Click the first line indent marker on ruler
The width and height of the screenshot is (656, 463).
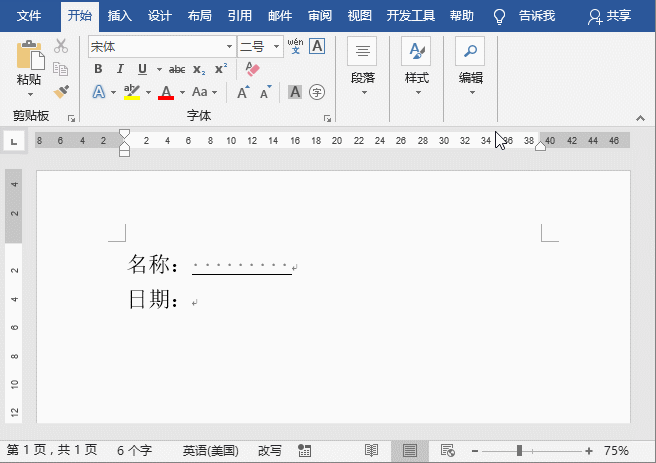coord(124,134)
